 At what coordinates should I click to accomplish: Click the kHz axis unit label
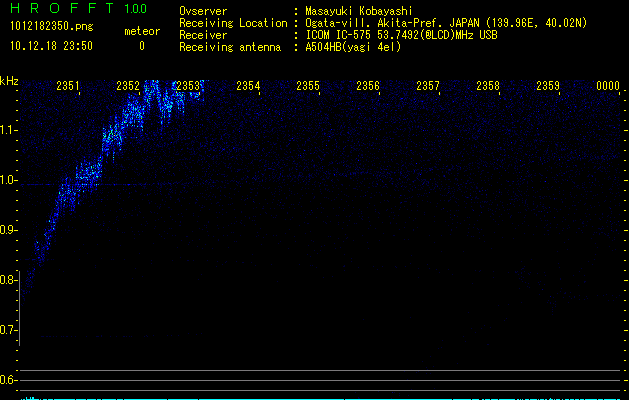point(9,81)
